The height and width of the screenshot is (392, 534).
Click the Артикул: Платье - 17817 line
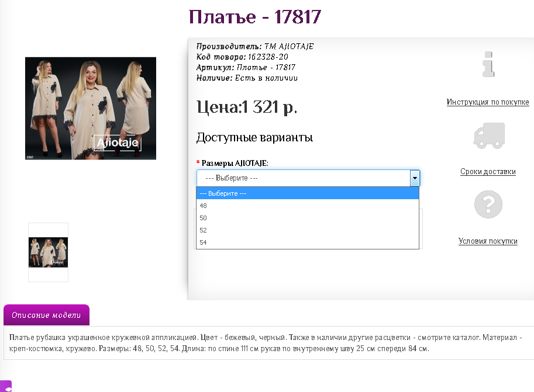pyautogui.click(x=246, y=67)
